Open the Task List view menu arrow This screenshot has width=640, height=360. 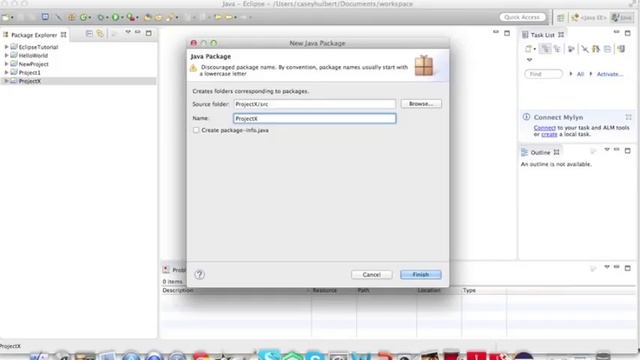pos(529,60)
